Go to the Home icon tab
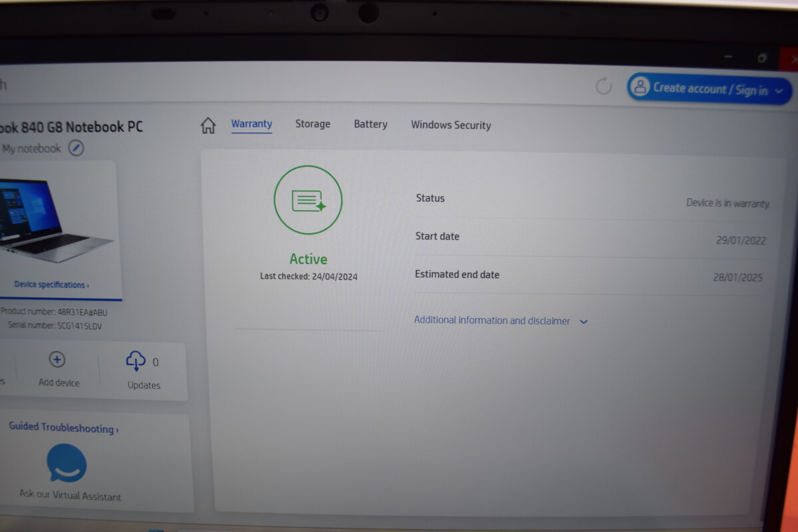The image size is (798, 532). 208,125
